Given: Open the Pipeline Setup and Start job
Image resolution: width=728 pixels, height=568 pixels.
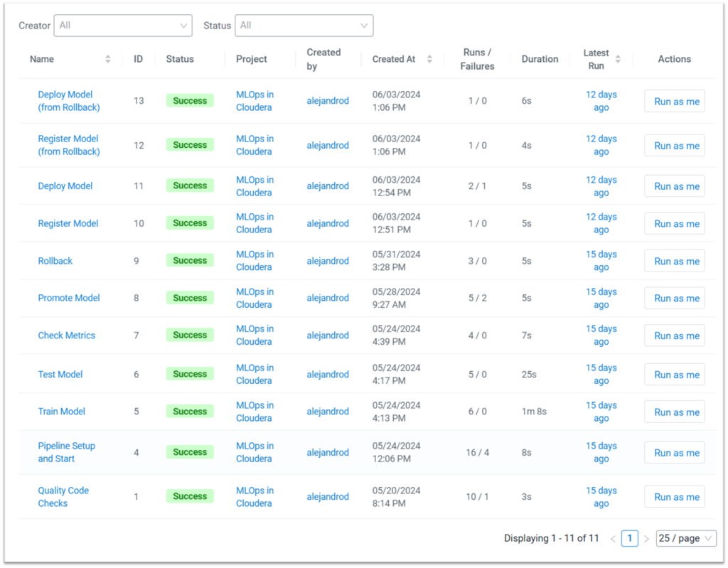Looking at the screenshot, I should (66, 452).
